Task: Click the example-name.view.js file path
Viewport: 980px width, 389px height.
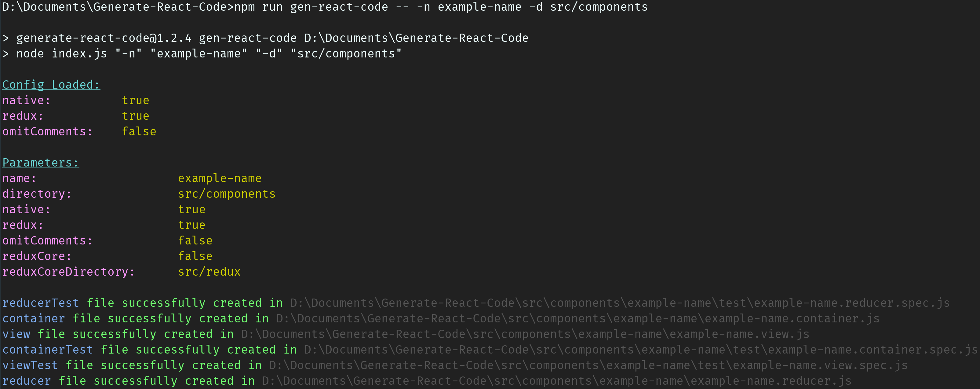Action: (525, 334)
